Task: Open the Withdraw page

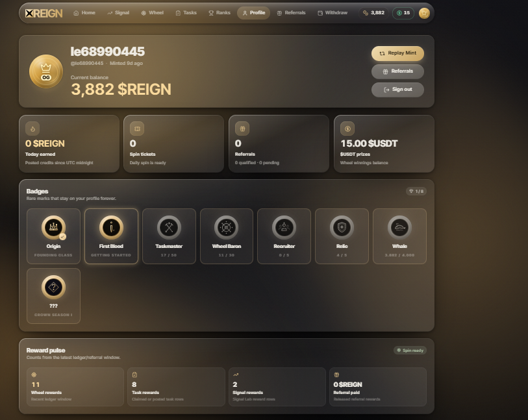Action: click(333, 13)
